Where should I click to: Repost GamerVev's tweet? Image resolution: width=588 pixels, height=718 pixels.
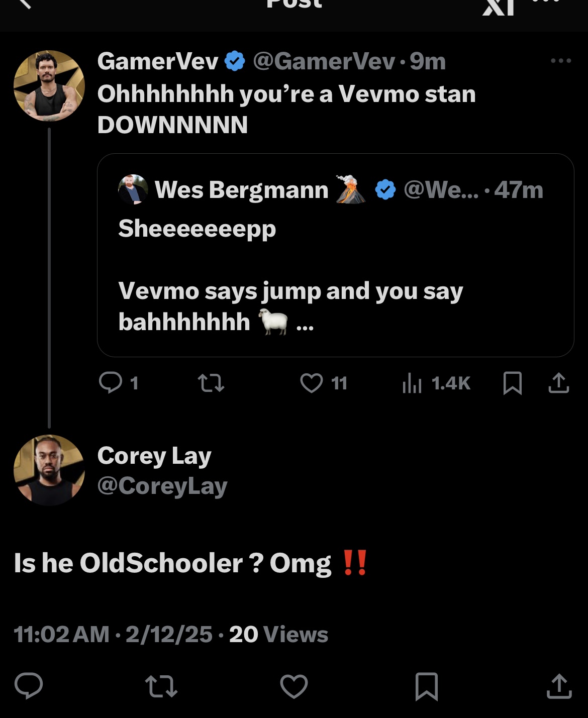[211, 383]
